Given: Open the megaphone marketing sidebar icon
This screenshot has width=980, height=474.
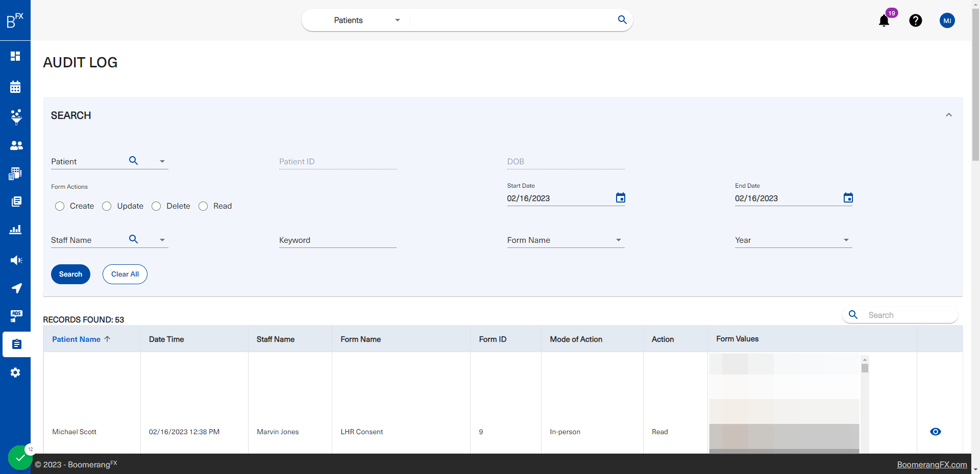Looking at the screenshot, I should (x=16, y=260).
